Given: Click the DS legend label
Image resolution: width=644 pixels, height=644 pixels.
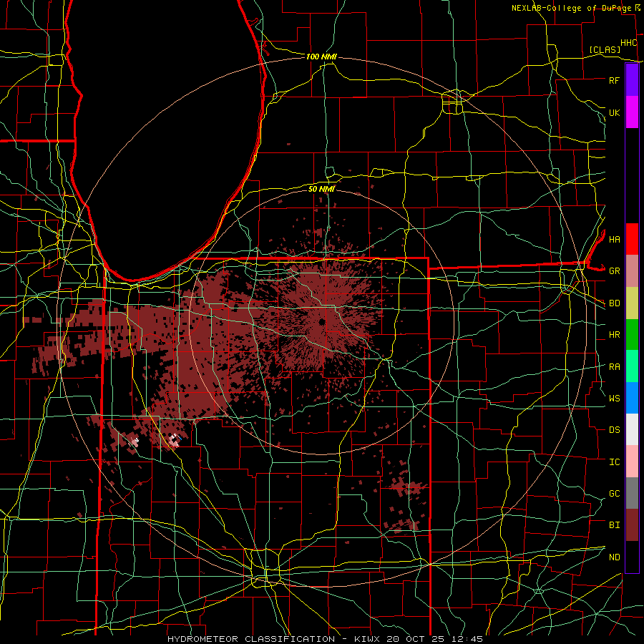Looking at the screenshot, I should click(614, 430).
